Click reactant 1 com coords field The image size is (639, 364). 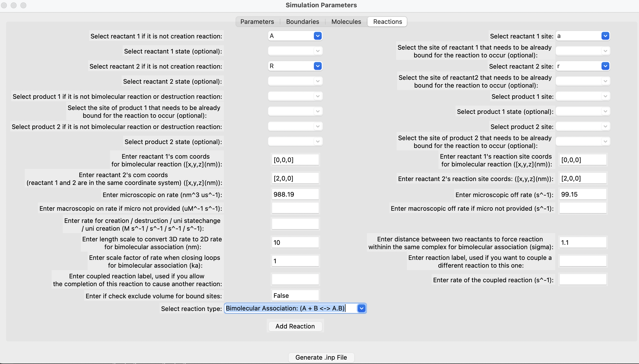coord(295,160)
